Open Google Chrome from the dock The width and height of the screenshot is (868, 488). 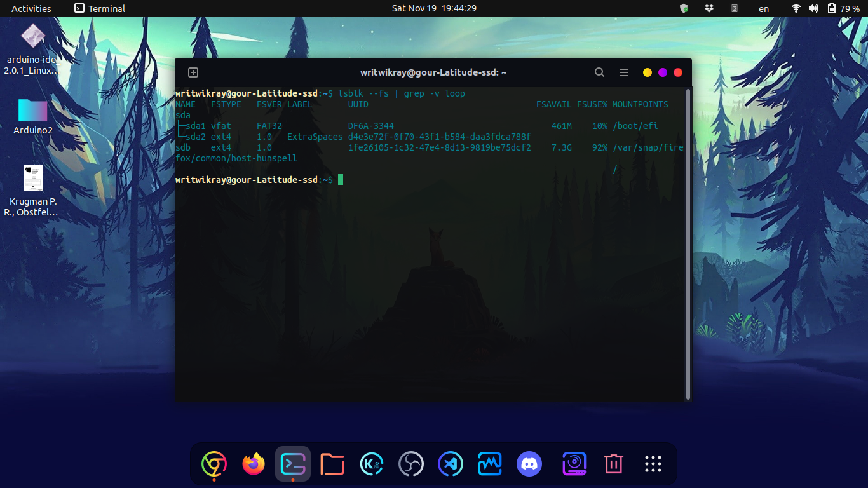(x=214, y=464)
